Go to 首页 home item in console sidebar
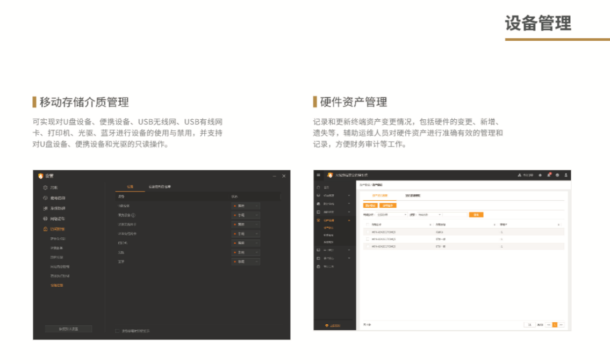 click(324, 187)
